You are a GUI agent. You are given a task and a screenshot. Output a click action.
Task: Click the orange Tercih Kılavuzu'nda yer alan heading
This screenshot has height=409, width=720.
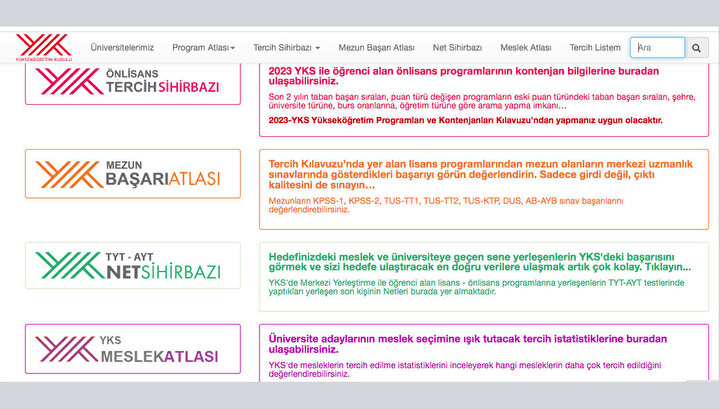(x=481, y=174)
